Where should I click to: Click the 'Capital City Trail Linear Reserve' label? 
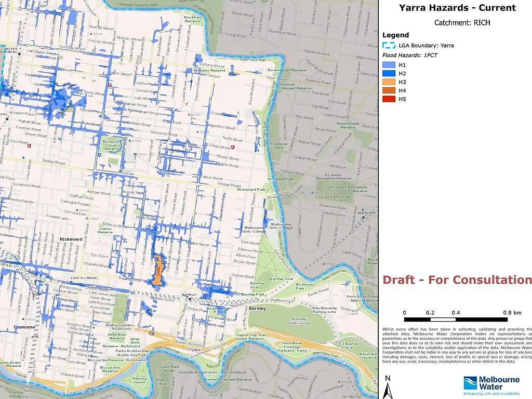pyautogui.click(x=251, y=337)
